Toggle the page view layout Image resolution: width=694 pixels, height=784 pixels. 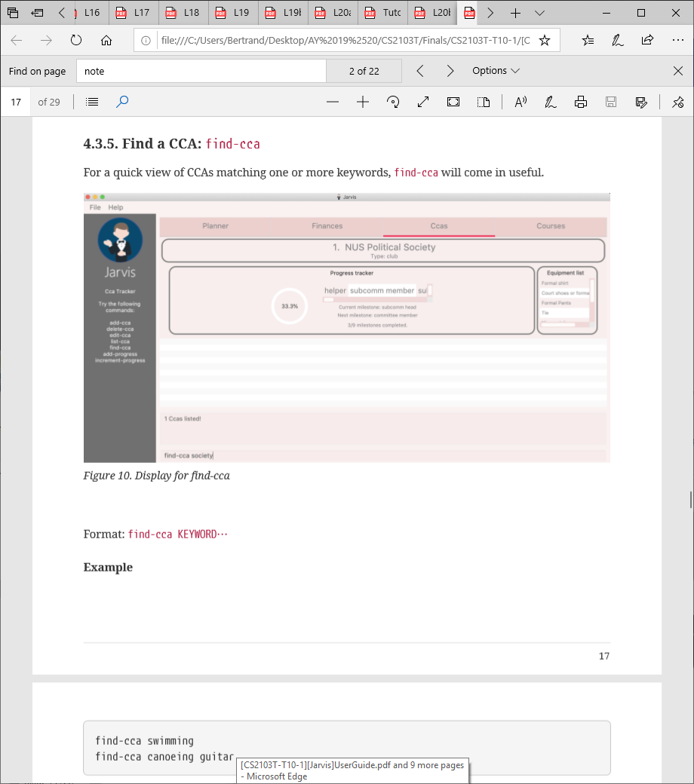[484, 102]
